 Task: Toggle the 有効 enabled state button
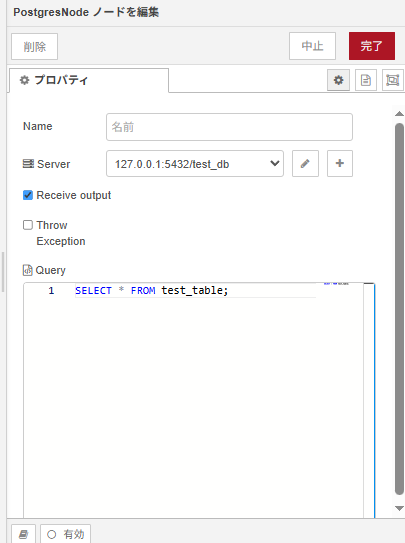point(65,534)
